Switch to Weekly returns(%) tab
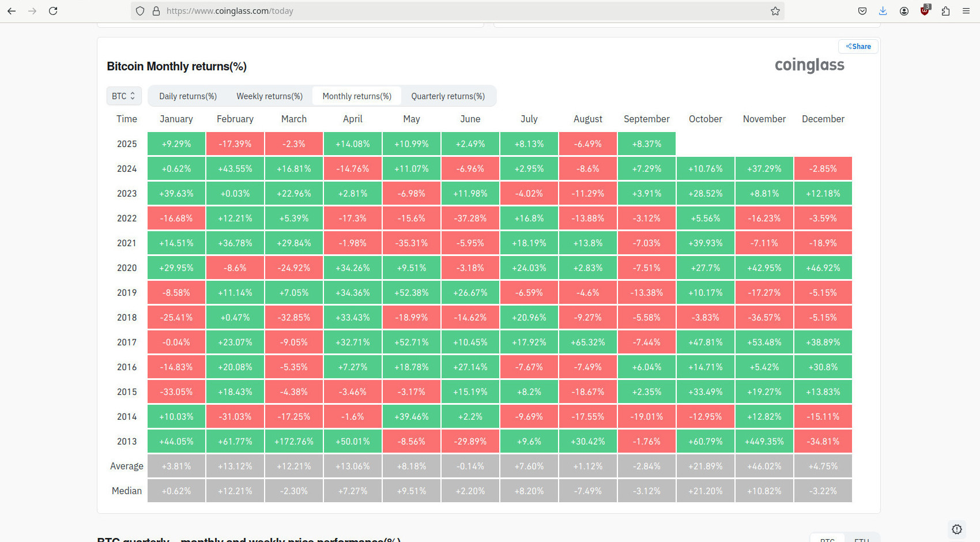The height and width of the screenshot is (542, 980). (x=269, y=96)
